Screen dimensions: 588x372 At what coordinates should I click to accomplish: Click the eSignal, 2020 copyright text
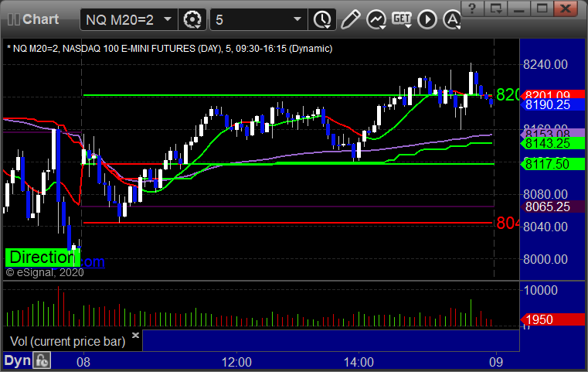pos(45,272)
